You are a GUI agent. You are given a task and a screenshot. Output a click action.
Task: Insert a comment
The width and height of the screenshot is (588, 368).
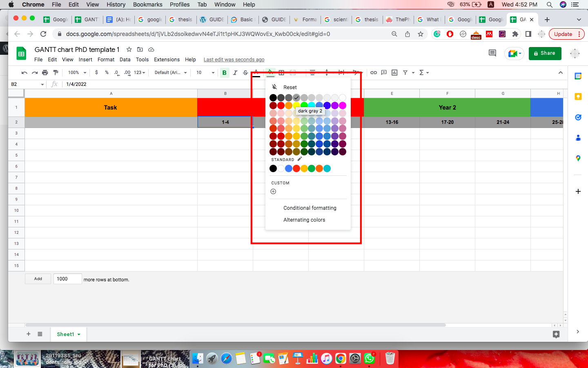coord(384,72)
